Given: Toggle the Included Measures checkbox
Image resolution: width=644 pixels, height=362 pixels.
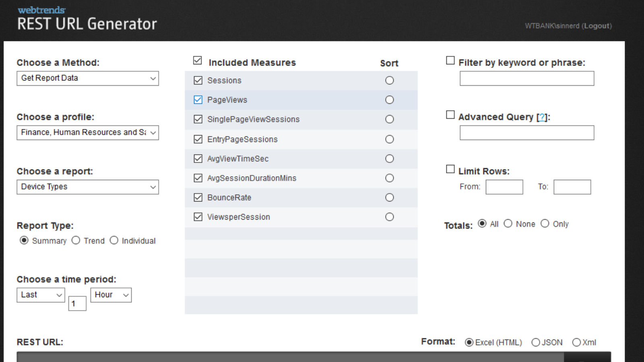Looking at the screenshot, I should (197, 60).
